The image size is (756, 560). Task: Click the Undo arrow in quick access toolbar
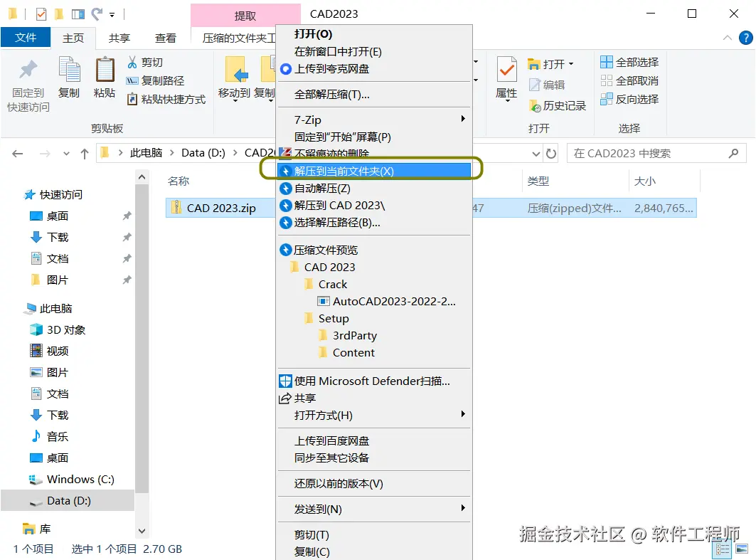pos(97,14)
